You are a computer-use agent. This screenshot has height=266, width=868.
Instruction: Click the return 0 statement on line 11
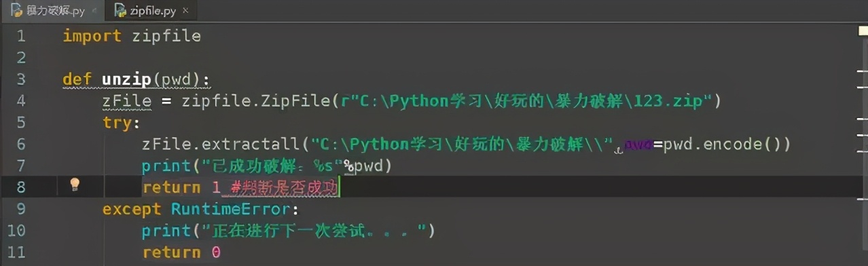181,252
